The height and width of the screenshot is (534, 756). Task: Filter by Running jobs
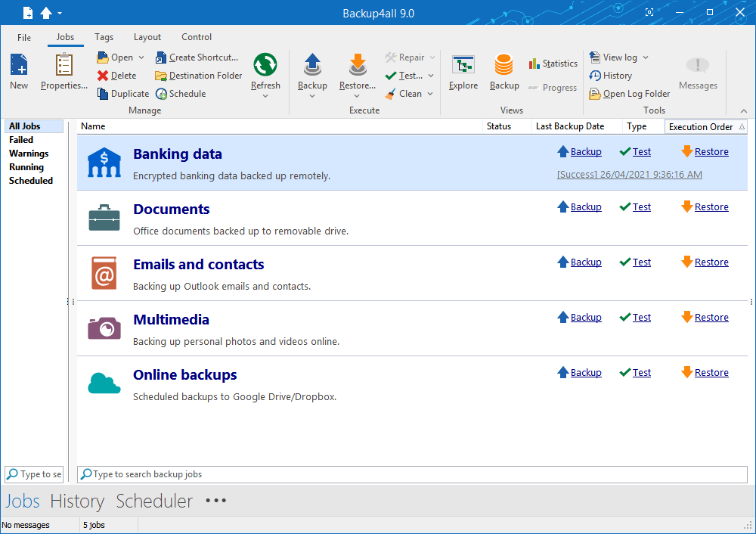pos(26,167)
